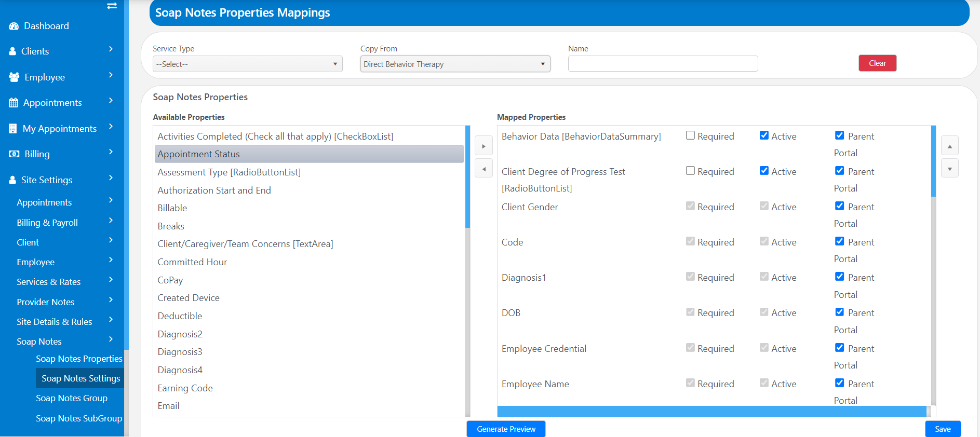
Task: Uncheck Parent Portal for Behavior Data
Action: point(839,135)
